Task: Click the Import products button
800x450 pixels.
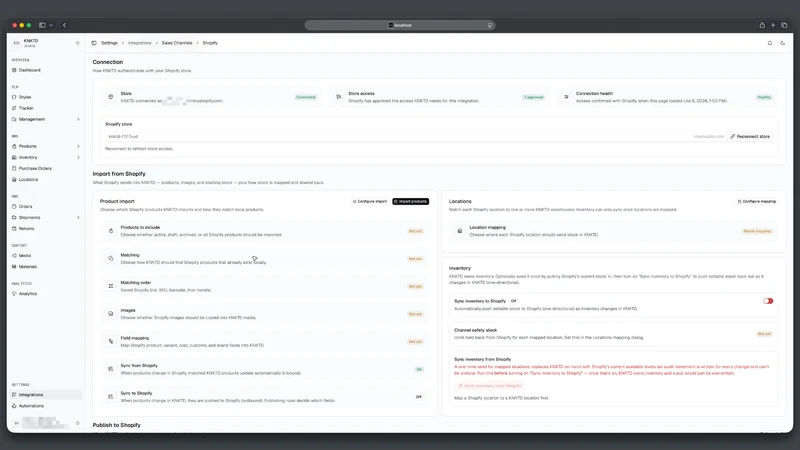Action: pyautogui.click(x=411, y=202)
